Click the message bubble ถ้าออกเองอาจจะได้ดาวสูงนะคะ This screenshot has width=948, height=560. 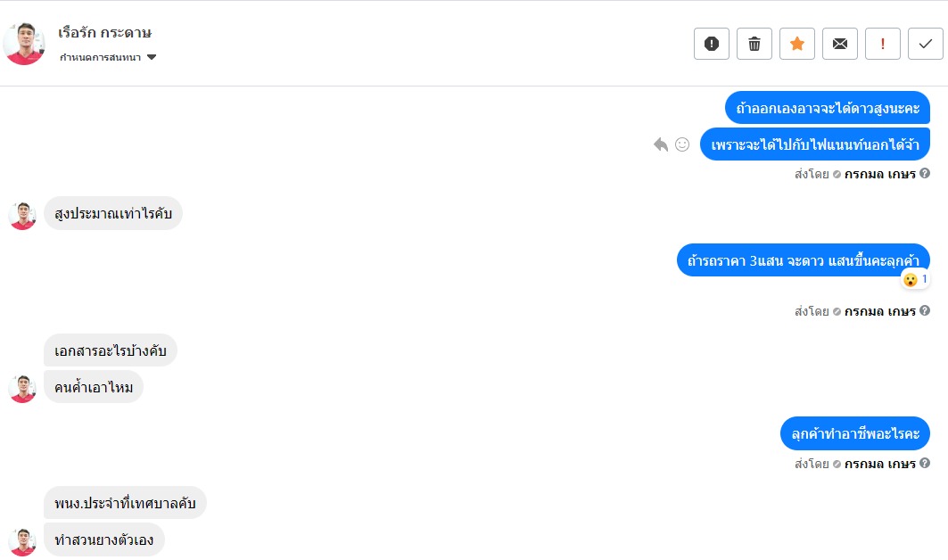tap(827, 108)
